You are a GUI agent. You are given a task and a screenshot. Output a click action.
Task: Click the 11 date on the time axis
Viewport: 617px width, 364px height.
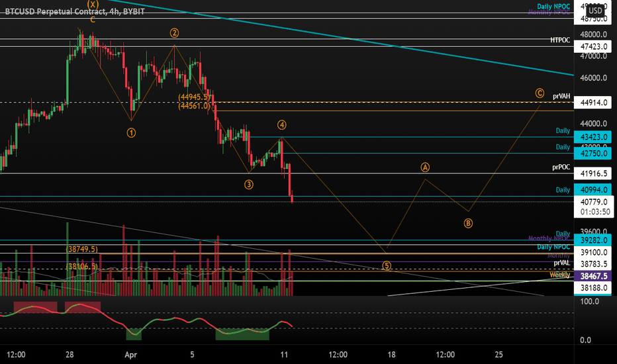point(284,355)
